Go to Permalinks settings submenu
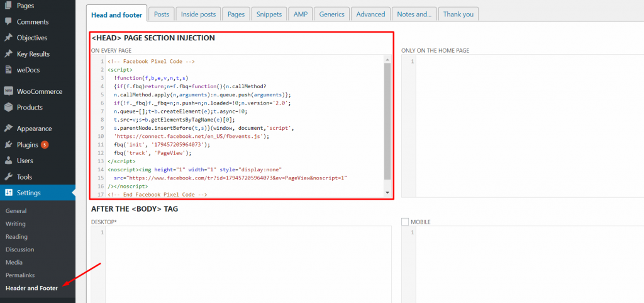This screenshot has width=644, height=303. coord(20,275)
